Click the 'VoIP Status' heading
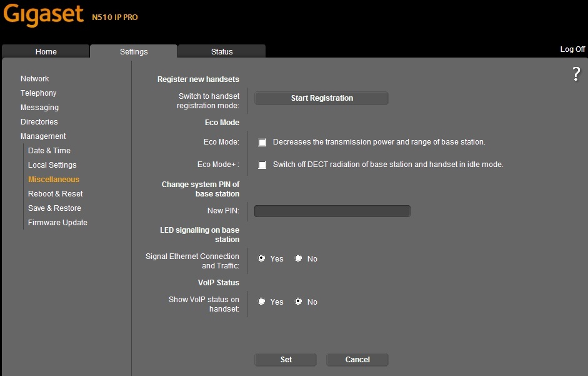This screenshot has height=376, width=588. 219,283
